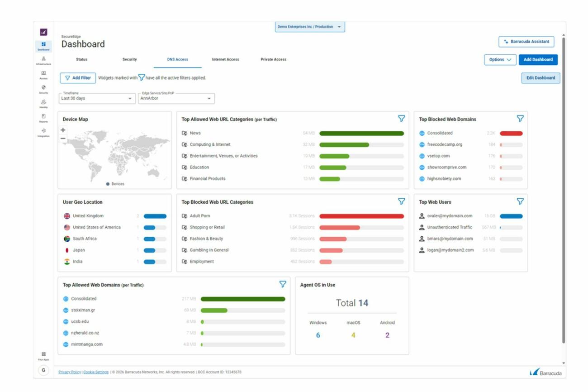The width and height of the screenshot is (588, 392).
Task: Click the Add Dashboard button
Action: click(x=538, y=60)
